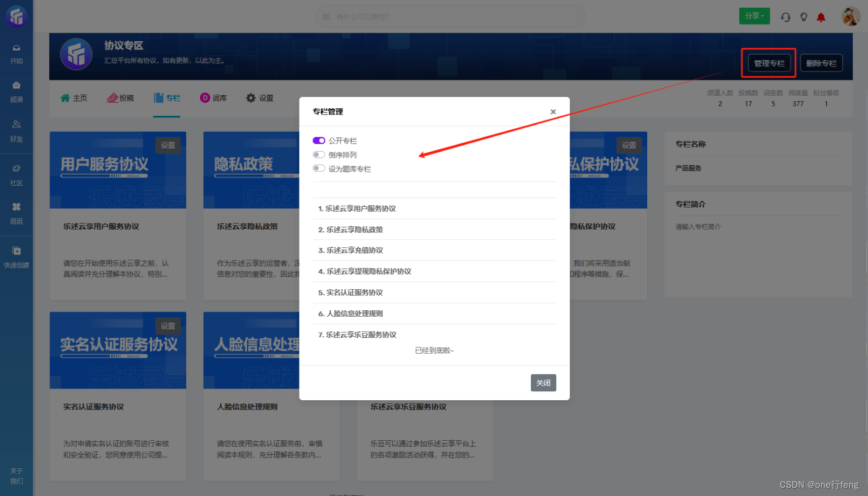Click the site logo in the sidebar
Image resolution: width=868 pixels, height=496 pixels.
pyautogui.click(x=16, y=16)
